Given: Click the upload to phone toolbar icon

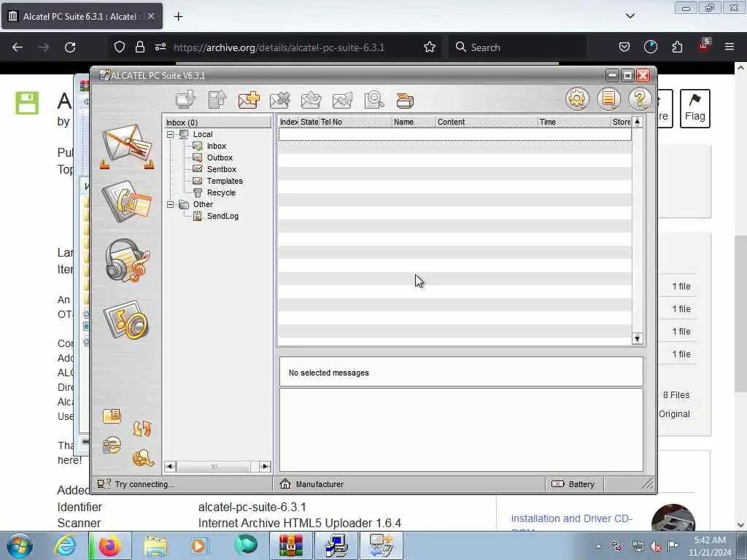Looking at the screenshot, I should [217, 100].
